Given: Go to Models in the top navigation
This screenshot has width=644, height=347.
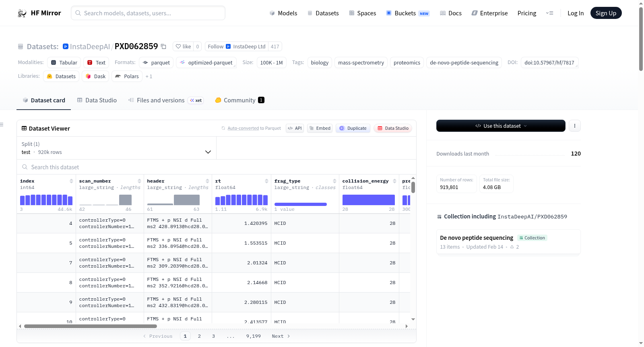Looking at the screenshot, I should pos(283,13).
